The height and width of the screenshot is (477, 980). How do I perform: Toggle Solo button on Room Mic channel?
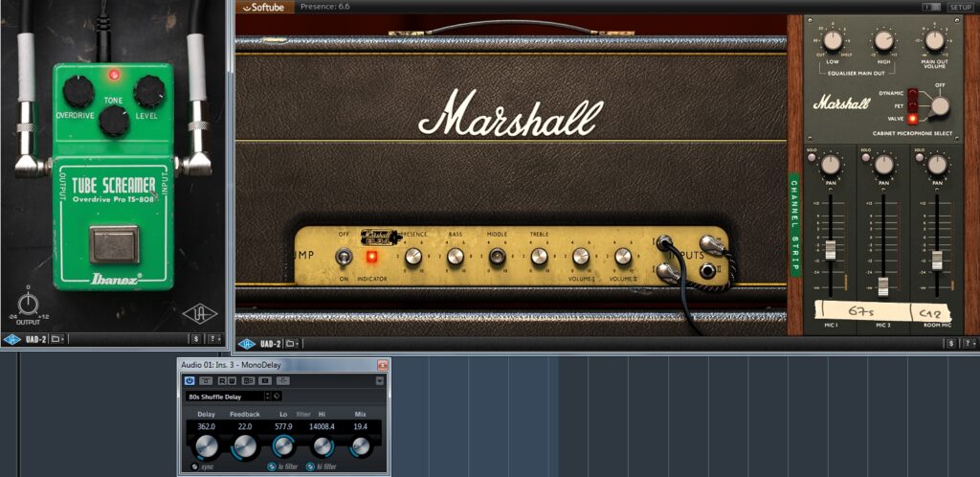click(920, 157)
